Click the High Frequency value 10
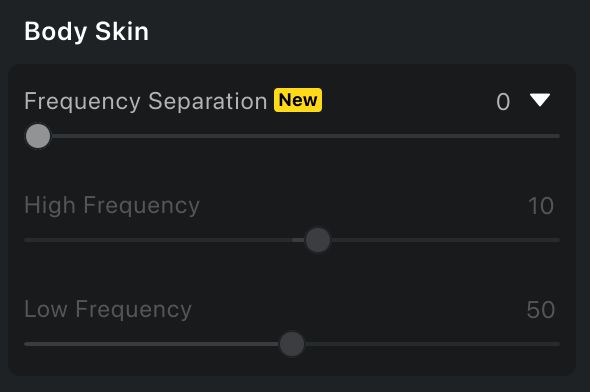Screen dimensions: 590x392 [541, 206]
